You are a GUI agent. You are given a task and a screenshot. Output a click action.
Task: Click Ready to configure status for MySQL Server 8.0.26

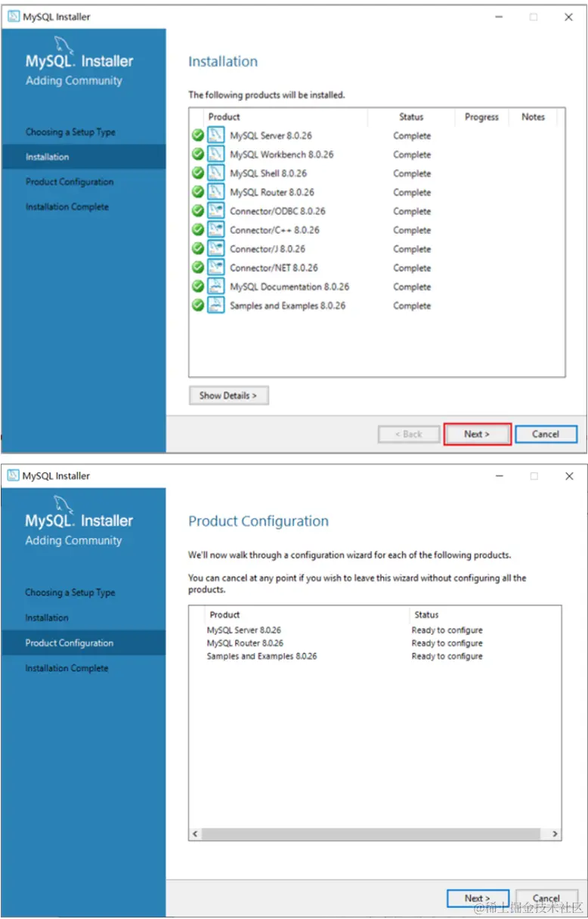(x=447, y=630)
